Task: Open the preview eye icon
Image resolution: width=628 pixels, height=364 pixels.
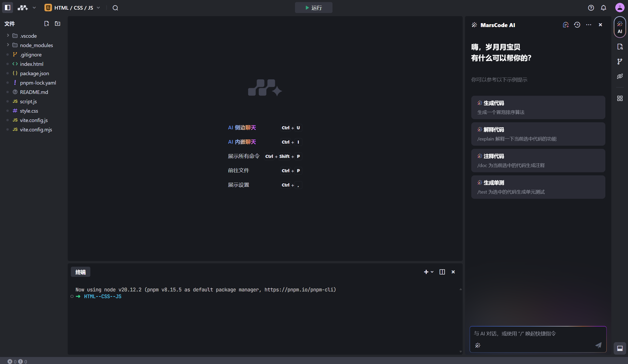Action: click(620, 76)
